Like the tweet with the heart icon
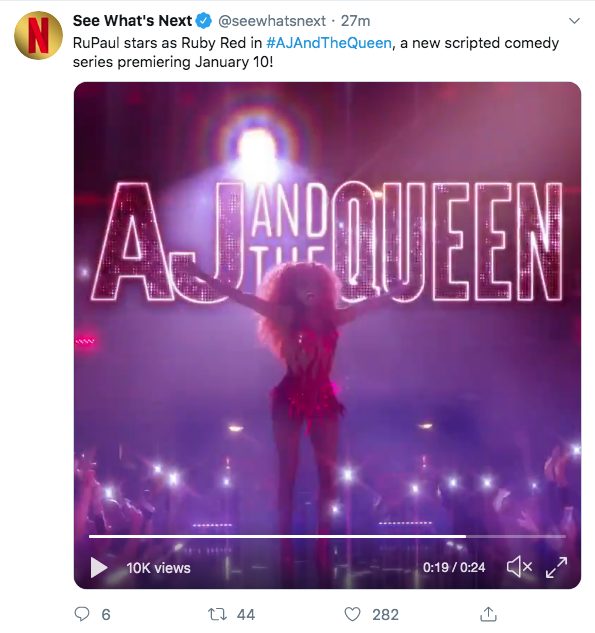 coord(352,614)
